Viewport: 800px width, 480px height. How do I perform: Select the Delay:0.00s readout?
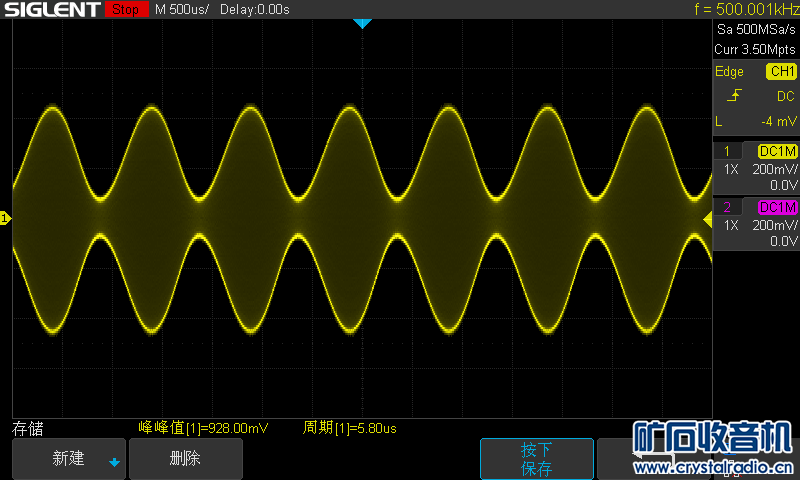[x=255, y=9]
